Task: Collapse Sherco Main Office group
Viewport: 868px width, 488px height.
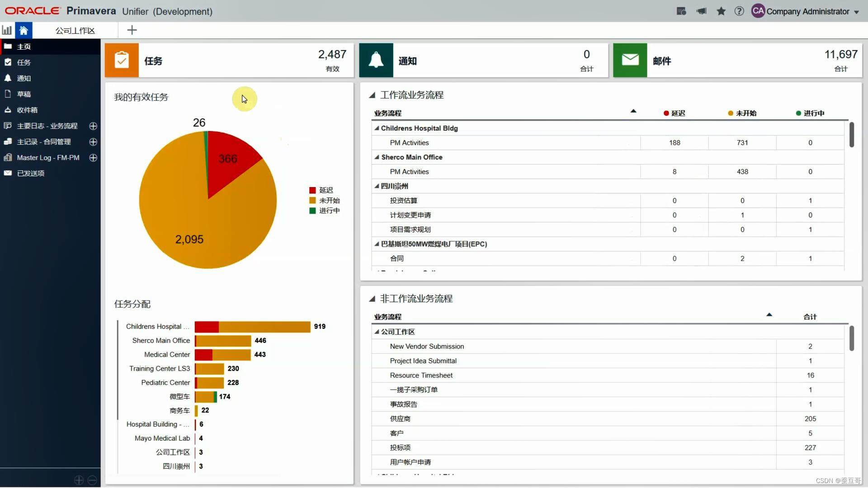Action: coord(377,157)
